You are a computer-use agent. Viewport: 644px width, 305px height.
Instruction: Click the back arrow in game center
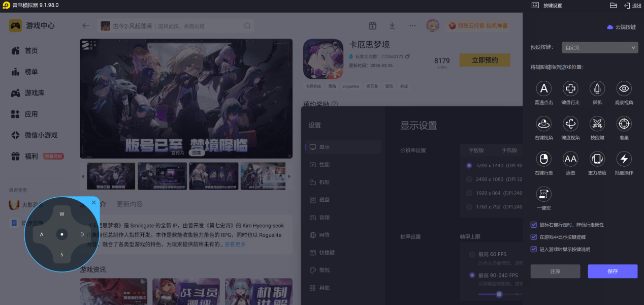[x=86, y=25]
